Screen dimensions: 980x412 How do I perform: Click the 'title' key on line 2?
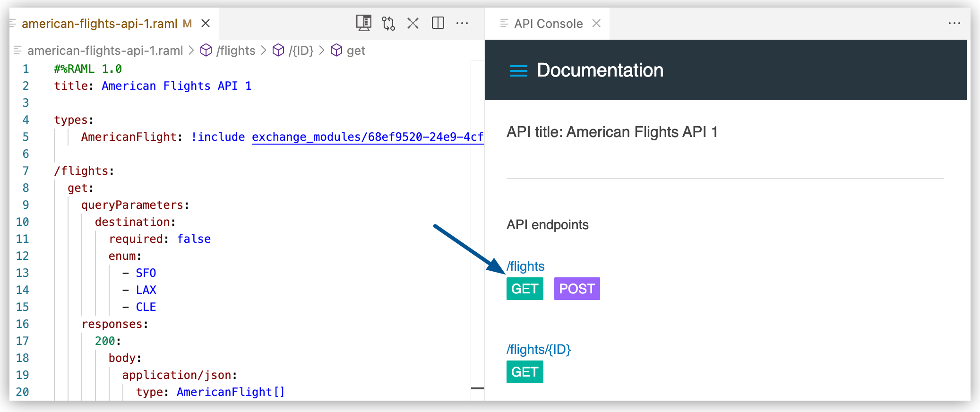(x=71, y=86)
